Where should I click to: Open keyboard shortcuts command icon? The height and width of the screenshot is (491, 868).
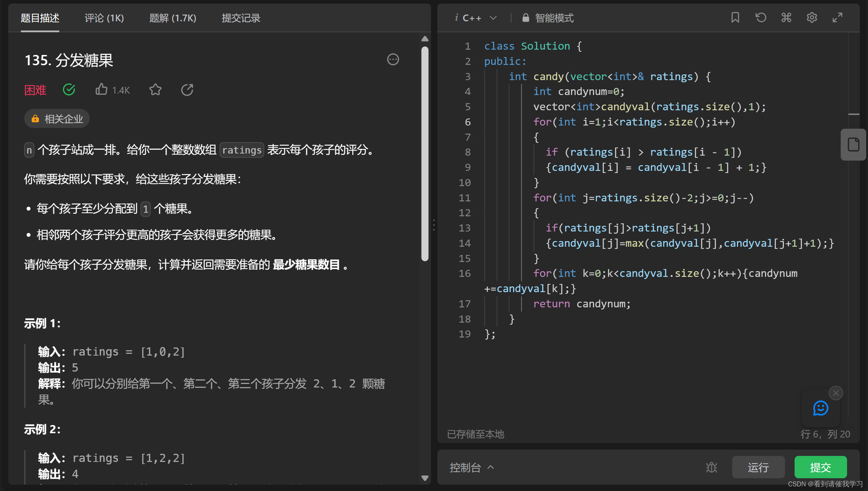[786, 18]
